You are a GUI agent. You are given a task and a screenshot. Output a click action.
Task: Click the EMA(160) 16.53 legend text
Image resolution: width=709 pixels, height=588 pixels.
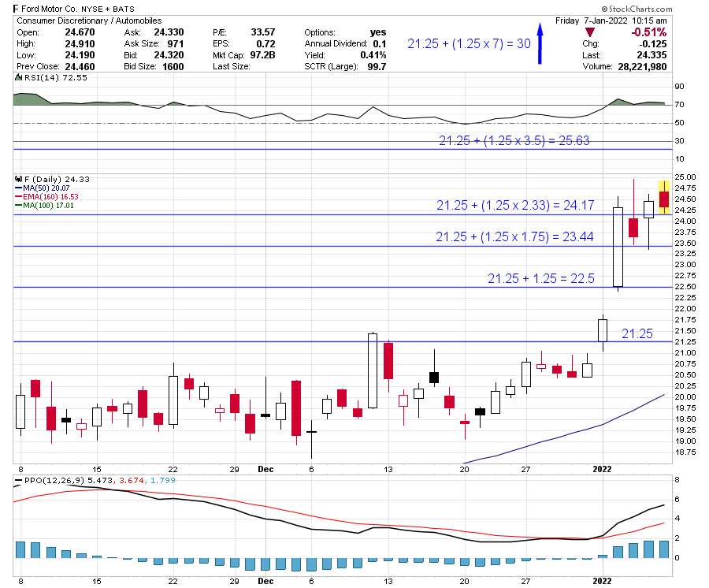pyautogui.click(x=50, y=197)
